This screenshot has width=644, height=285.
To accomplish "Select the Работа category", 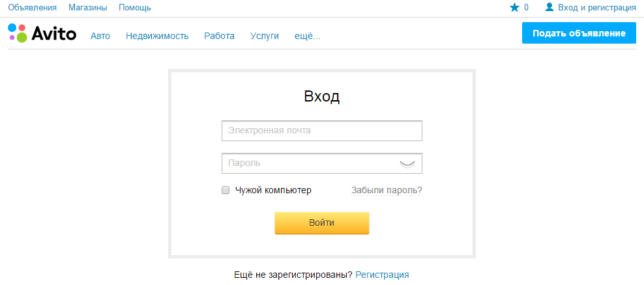I will (219, 36).
